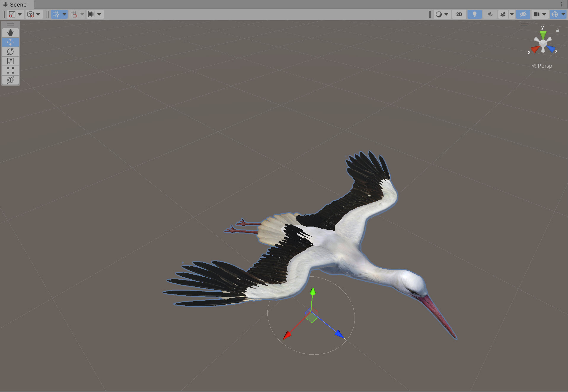The image size is (568, 392).
Task: Open the Scene window three-dot menu
Action: (x=562, y=4)
